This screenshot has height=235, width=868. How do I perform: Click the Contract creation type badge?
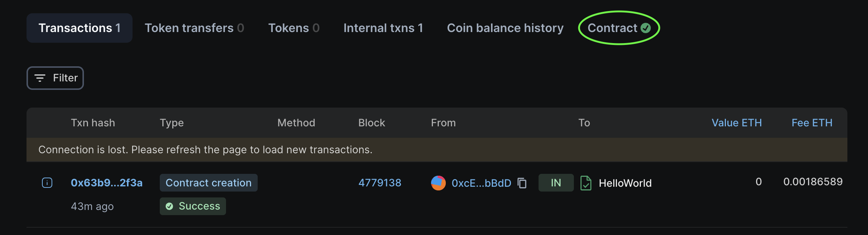208,183
